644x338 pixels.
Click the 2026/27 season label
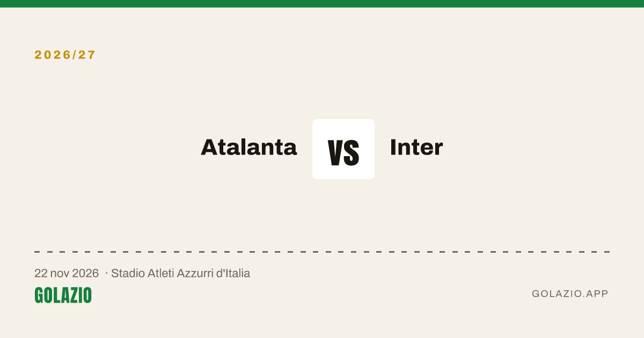tap(65, 55)
